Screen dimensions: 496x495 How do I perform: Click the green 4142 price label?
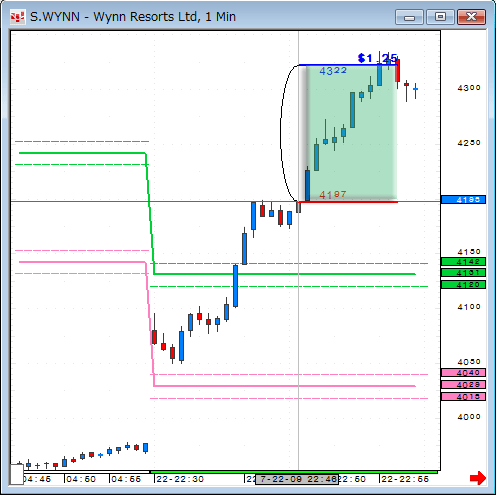(x=463, y=262)
